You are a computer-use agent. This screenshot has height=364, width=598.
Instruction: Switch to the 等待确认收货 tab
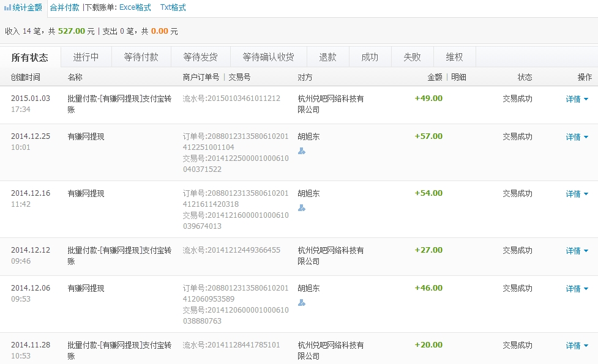click(x=269, y=57)
